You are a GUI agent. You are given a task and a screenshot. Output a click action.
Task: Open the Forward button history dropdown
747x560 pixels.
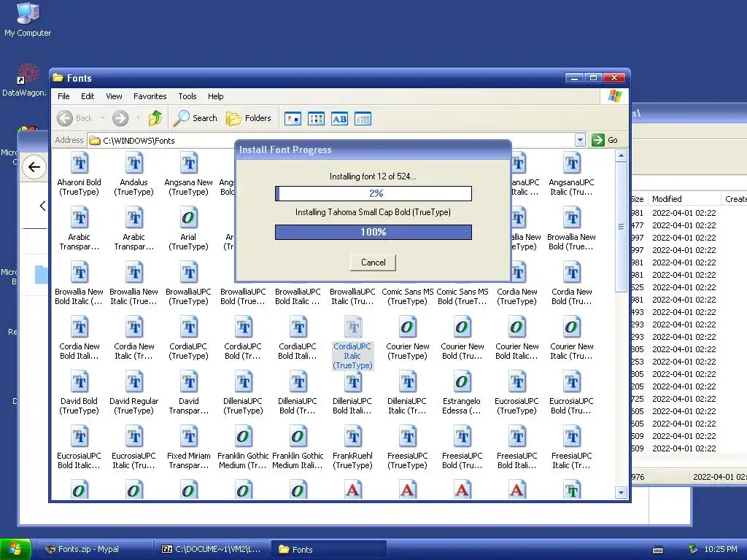coord(138,118)
